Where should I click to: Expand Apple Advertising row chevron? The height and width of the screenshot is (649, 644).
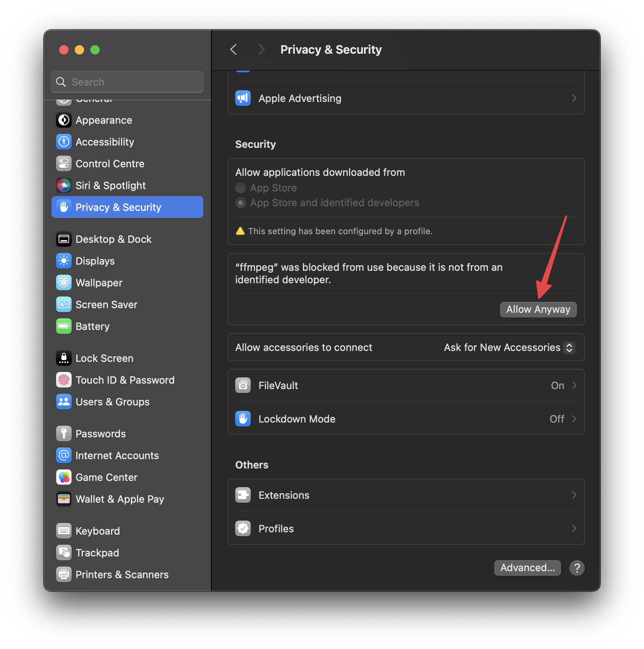coord(574,98)
